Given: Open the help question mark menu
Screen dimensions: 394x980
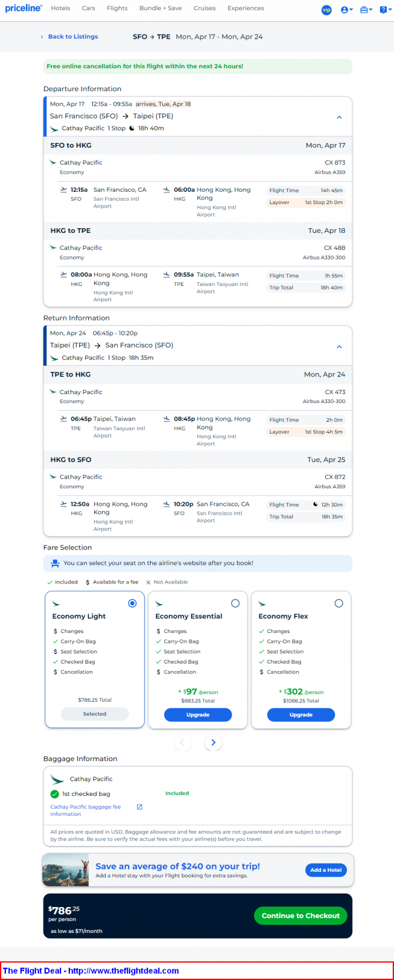Looking at the screenshot, I should click(x=385, y=10).
